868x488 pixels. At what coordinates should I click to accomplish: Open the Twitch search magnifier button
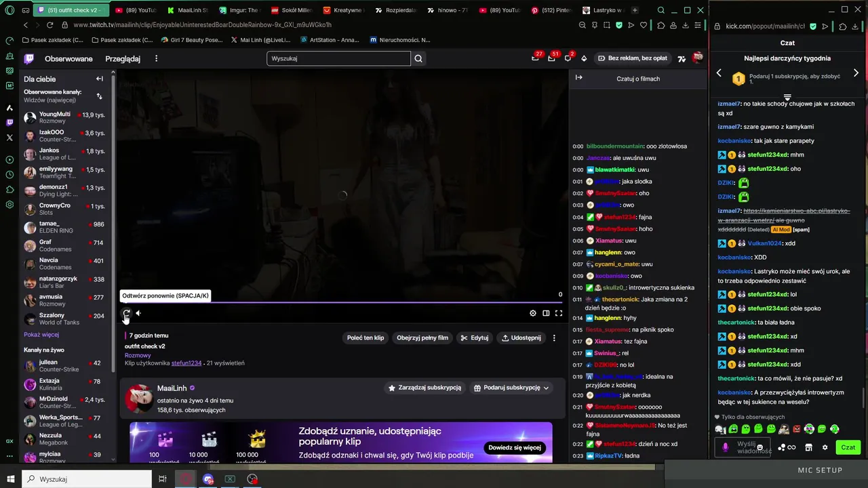(x=418, y=58)
